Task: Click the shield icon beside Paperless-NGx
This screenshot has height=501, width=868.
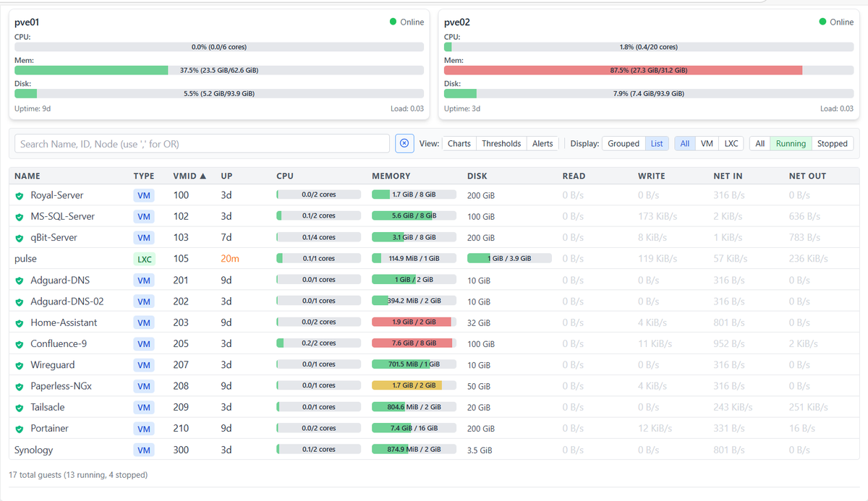Action: [20, 387]
